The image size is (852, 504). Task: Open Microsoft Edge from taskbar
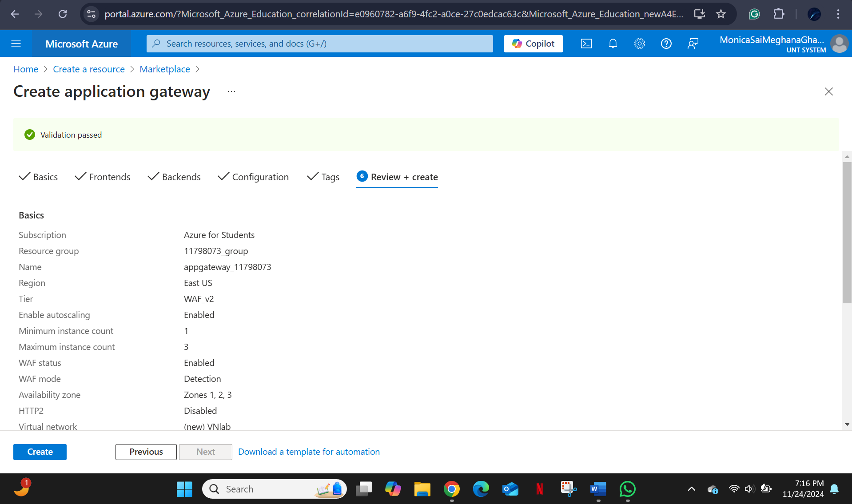coord(481,489)
